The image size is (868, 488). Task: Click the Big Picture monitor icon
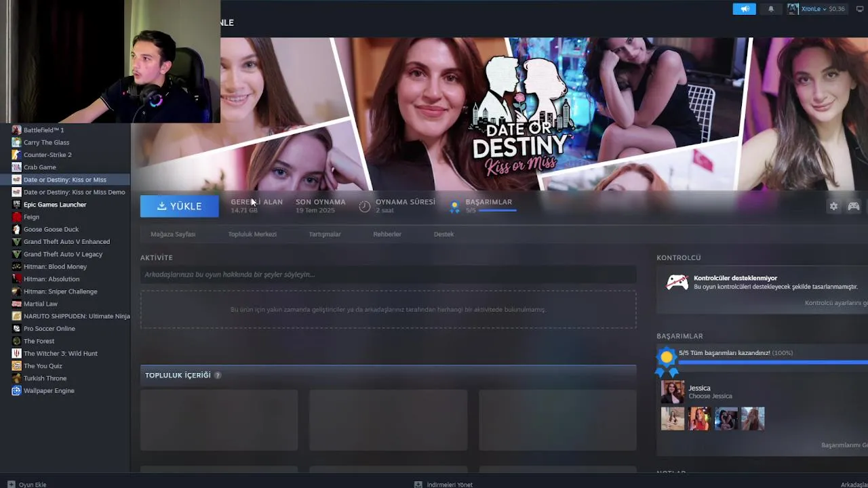coord(861,9)
